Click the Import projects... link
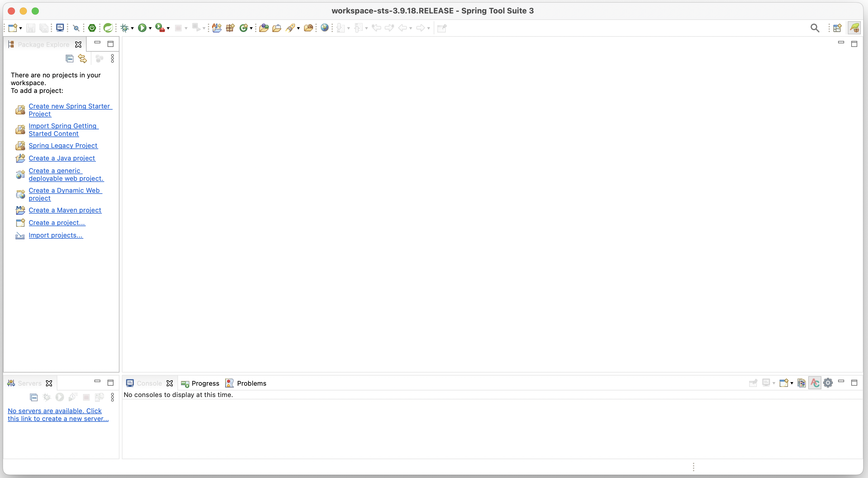 tap(56, 235)
